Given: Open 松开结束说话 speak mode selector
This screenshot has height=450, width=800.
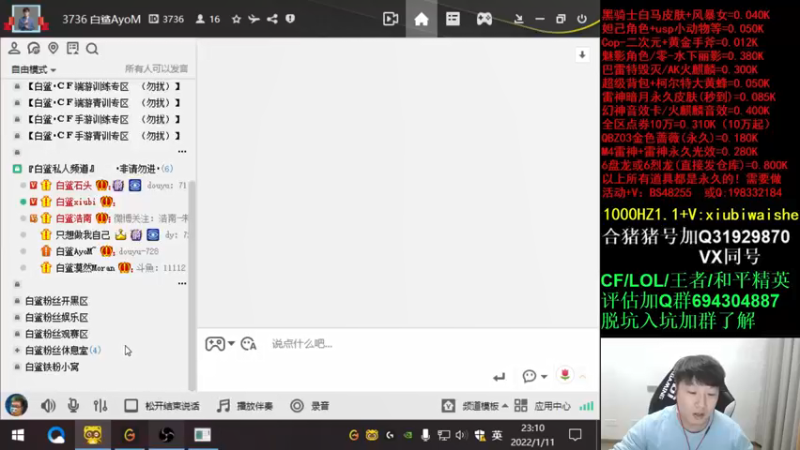Looking at the screenshot, I should tap(162, 406).
